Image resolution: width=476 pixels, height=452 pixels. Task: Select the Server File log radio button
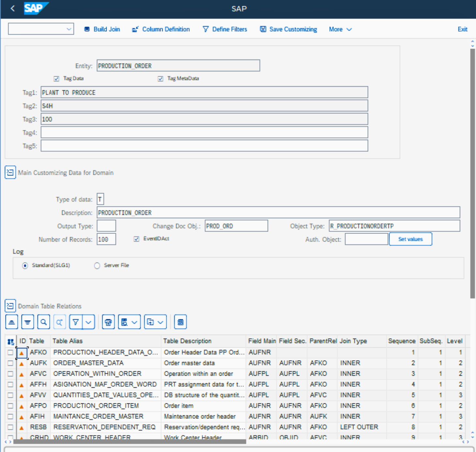pyautogui.click(x=97, y=266)
